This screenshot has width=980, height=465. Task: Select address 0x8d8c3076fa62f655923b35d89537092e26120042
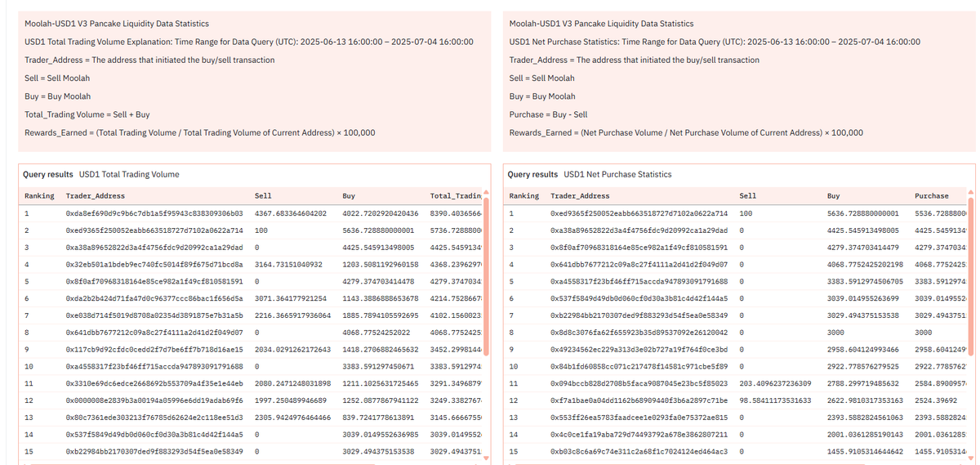point(639,333)
